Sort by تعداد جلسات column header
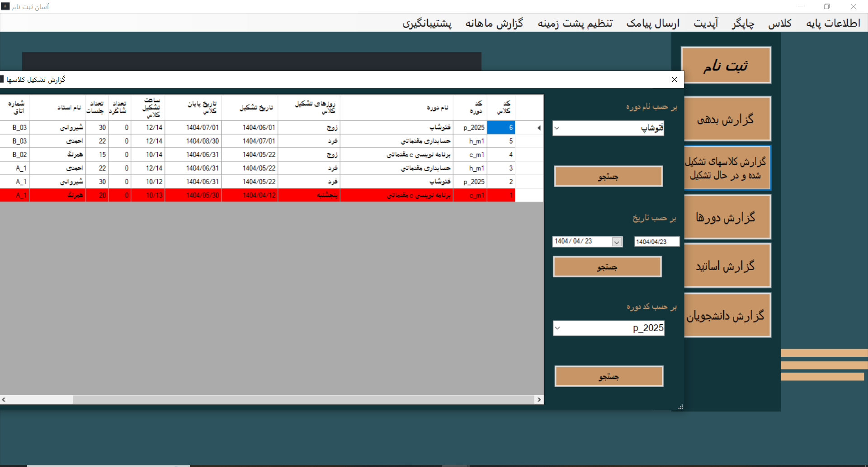Image resolution: width=868 pixels, height=467 pixels. [97, 107]
